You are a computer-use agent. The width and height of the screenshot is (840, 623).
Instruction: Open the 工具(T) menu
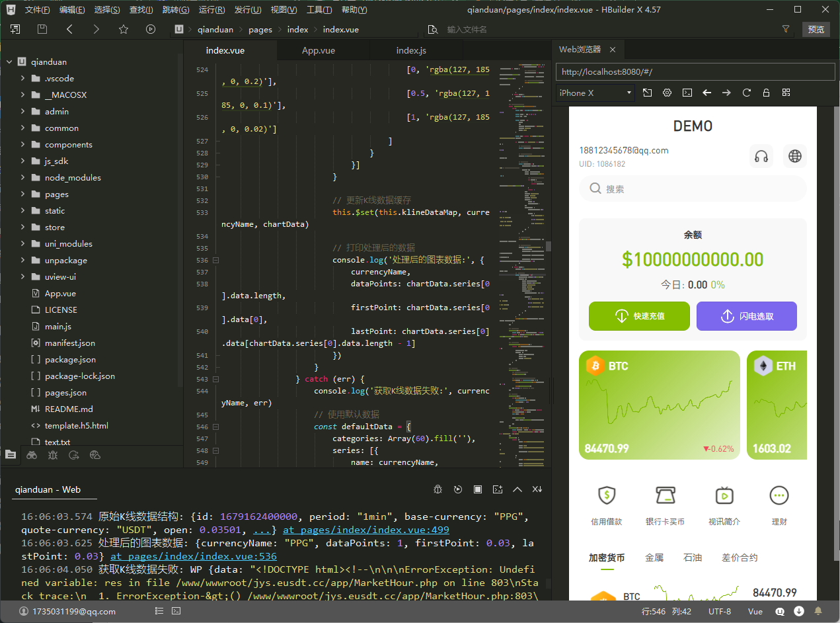click(319, 10)
